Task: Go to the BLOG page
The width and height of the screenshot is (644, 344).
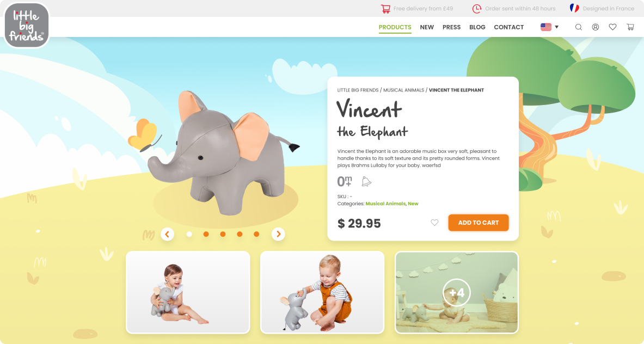Action: [477, 27]
